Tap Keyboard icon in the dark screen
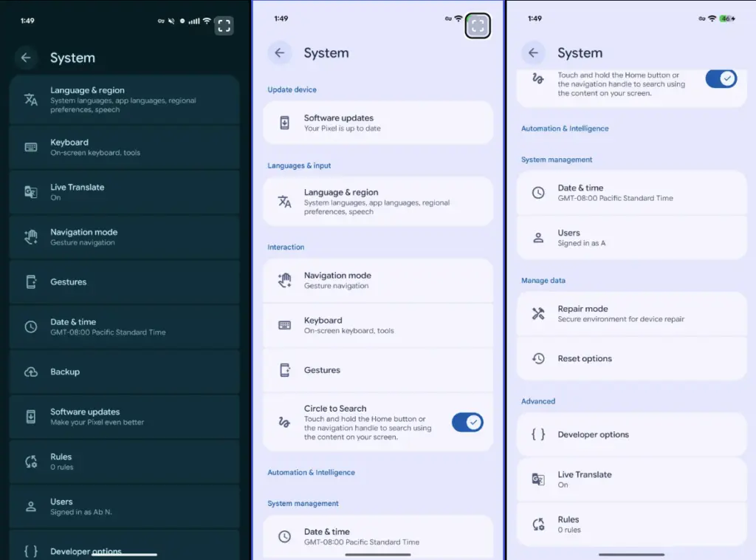 31,147
